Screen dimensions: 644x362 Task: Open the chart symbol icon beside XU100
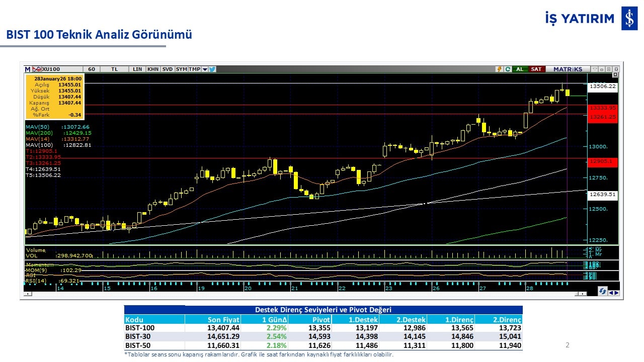[37, 69]
